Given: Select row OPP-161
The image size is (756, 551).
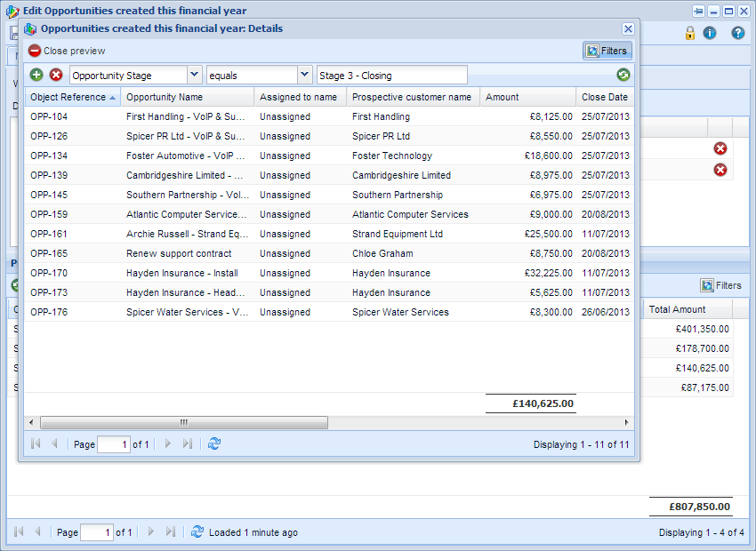Looking at the screenshot, I should (329, 234).
